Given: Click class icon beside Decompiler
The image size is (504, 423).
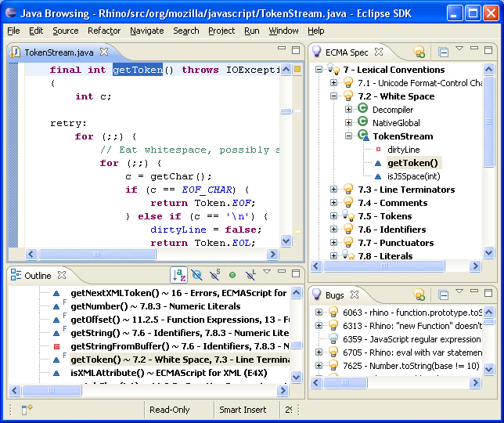Looking at the screenshot, I should pos(362,109).
